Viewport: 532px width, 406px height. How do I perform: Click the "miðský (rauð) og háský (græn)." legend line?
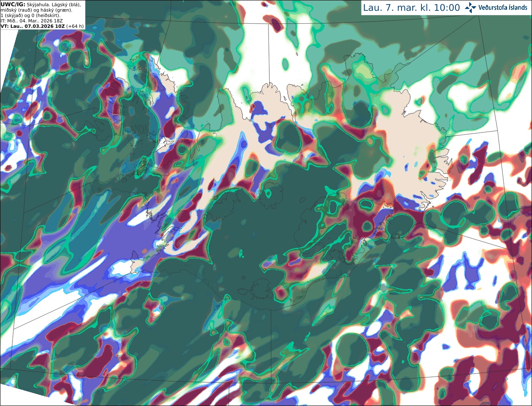[x=36, y=10]
